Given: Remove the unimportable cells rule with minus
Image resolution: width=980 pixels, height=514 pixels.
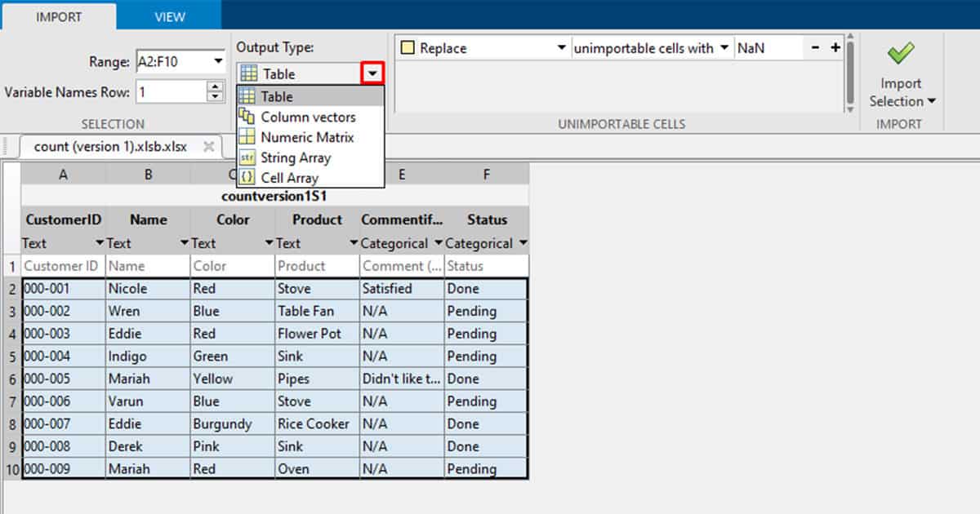Looking at the screenshot, I should pyautogui.click(x=814, y=47).
